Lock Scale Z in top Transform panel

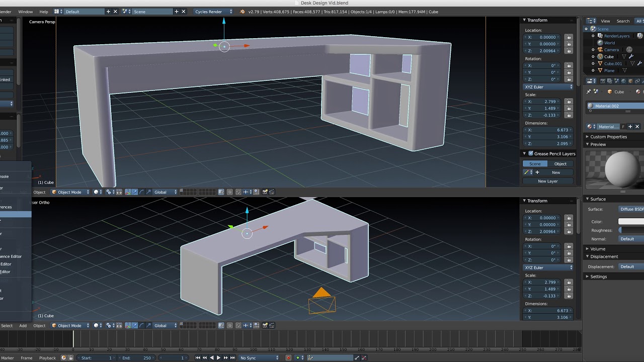[569, 115]
